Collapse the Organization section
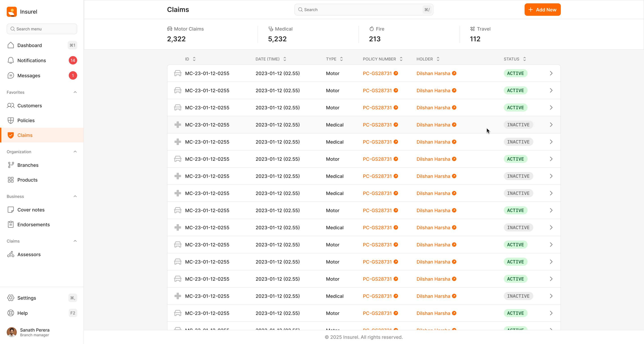 (75, 152)
